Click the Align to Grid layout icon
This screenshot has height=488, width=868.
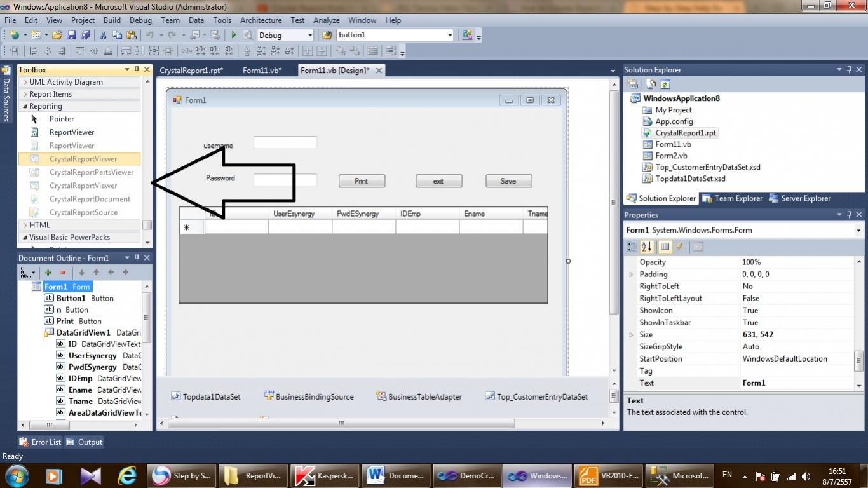[x=15, y=51]
